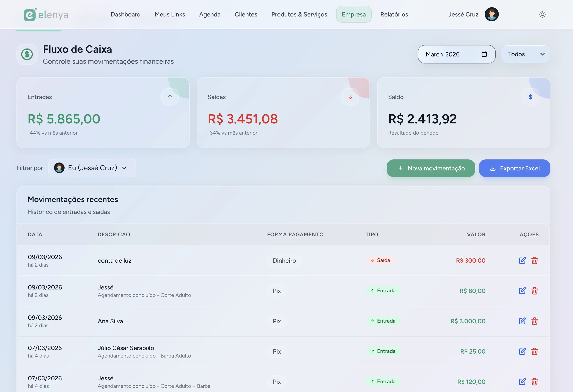Delete the R$ 80,00 Corte Adulto entry
Screen dimensions: 573x392
click(x=534, y=291)
